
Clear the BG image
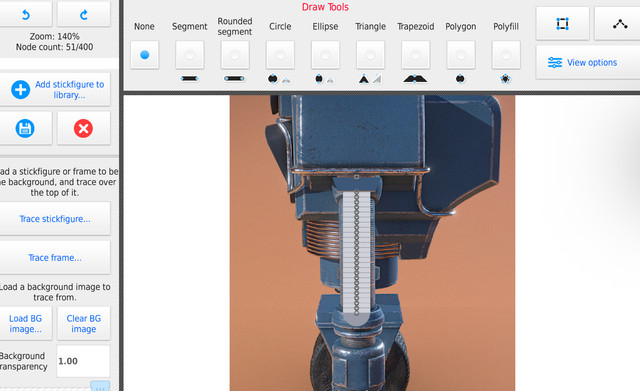click(x=84, y=324)
